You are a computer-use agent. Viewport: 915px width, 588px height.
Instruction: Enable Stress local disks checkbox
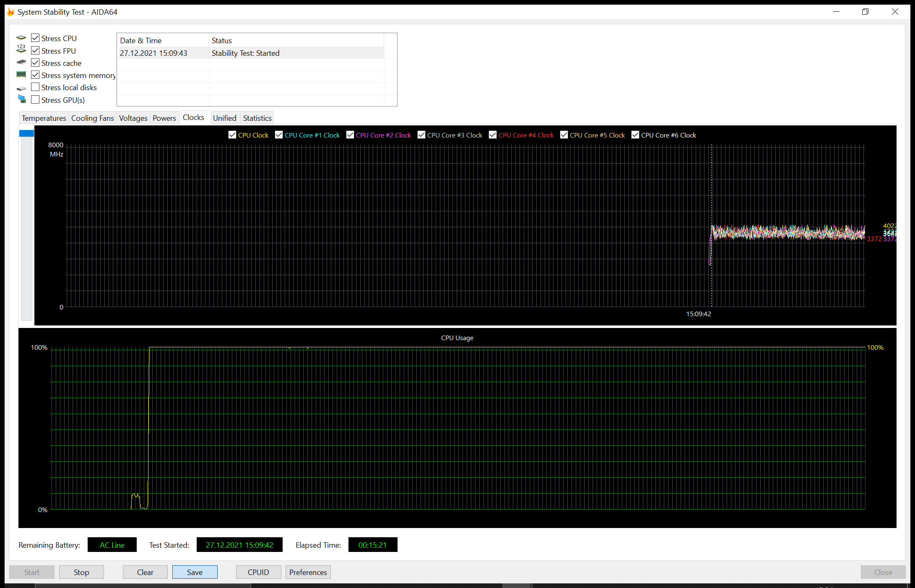[x=35, y=87]
